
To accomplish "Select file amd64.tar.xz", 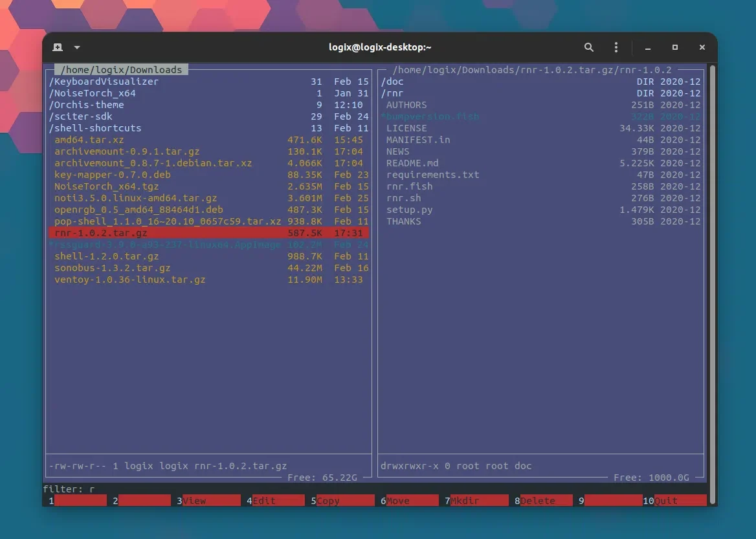I will point(209,140).
